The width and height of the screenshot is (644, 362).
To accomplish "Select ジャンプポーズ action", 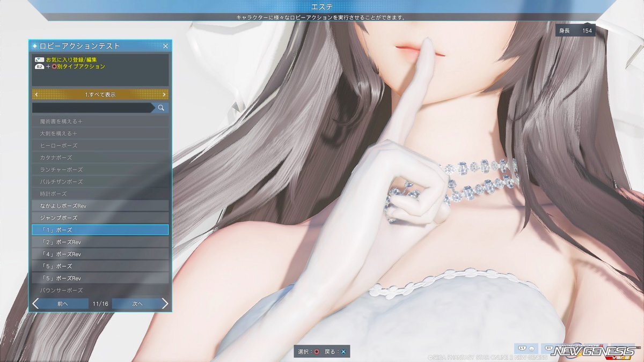I will [100, 218].
